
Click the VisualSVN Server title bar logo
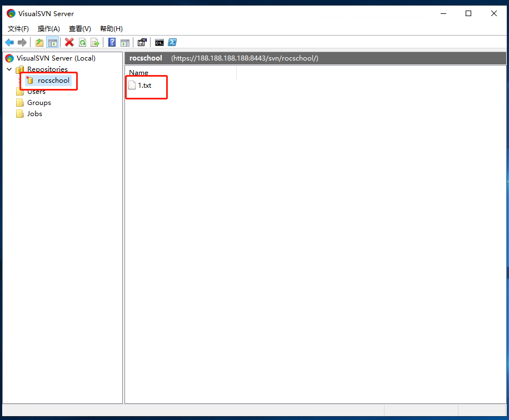coord(11,13)
